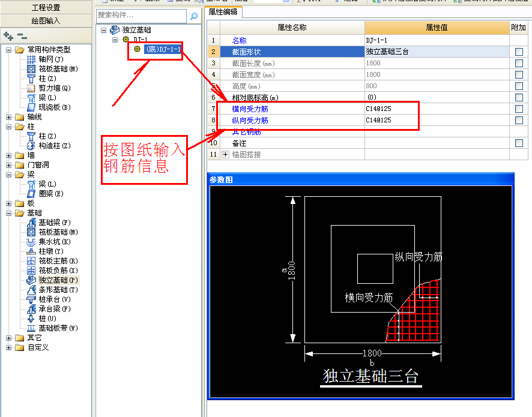
Task: Collapse the 柱 folder
Action: (9, 127)
